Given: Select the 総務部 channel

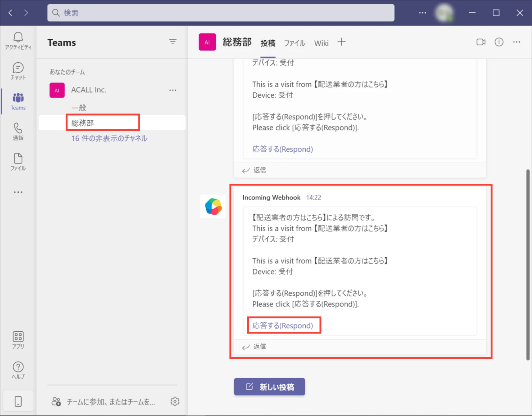Looking at the screenshot, I should point(112,123).
